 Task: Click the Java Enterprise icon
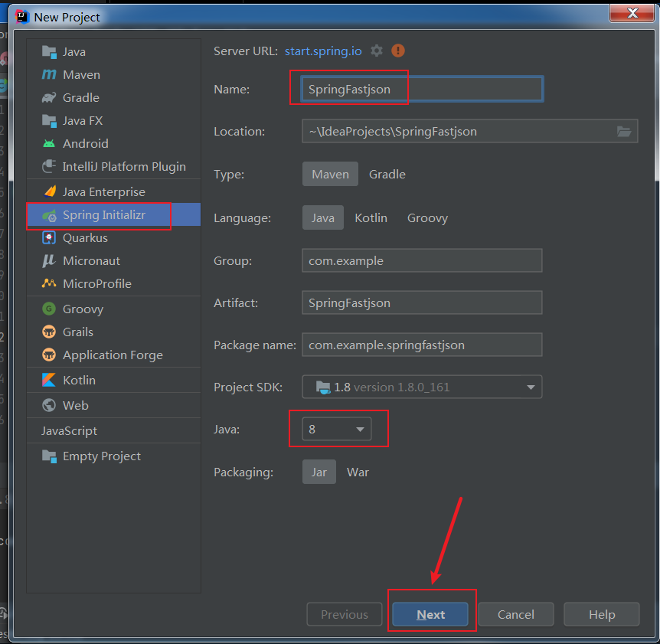[x=50, y=191]
